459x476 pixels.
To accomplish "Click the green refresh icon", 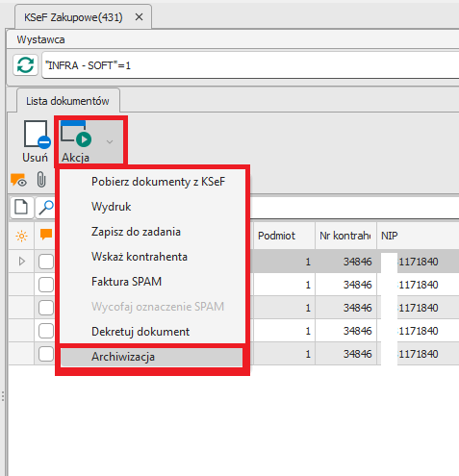I will tap(25, 65).
